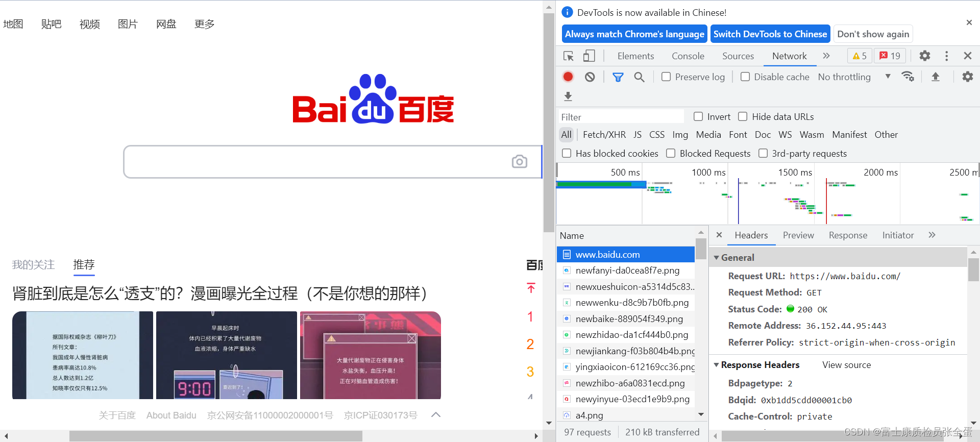Select the www.baidu.com request row

(626, 254)
